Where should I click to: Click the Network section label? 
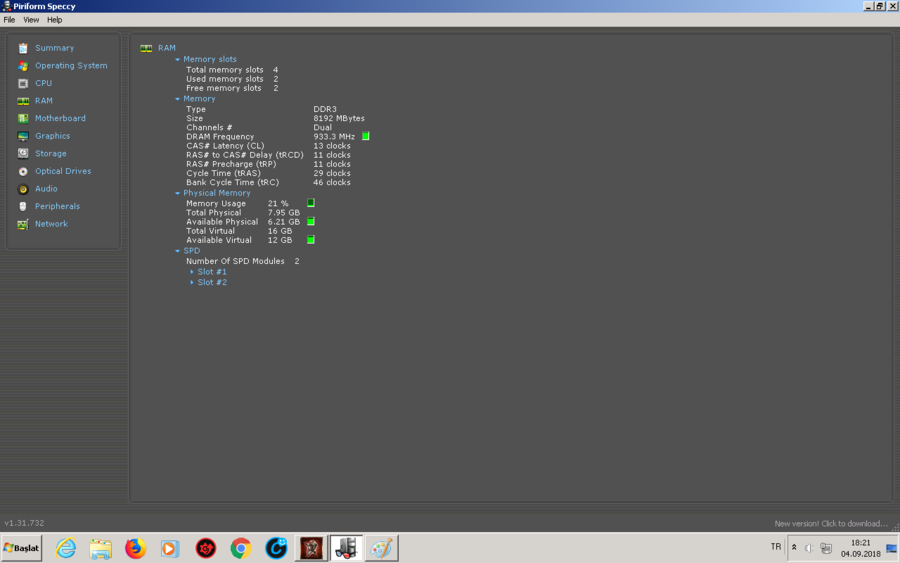pyautogui.click(x=51, y=224)
